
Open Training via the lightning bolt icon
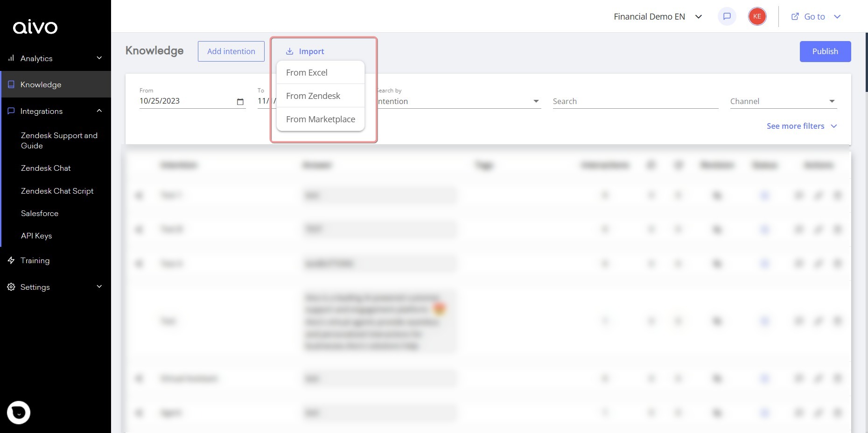tap(11, 260)
